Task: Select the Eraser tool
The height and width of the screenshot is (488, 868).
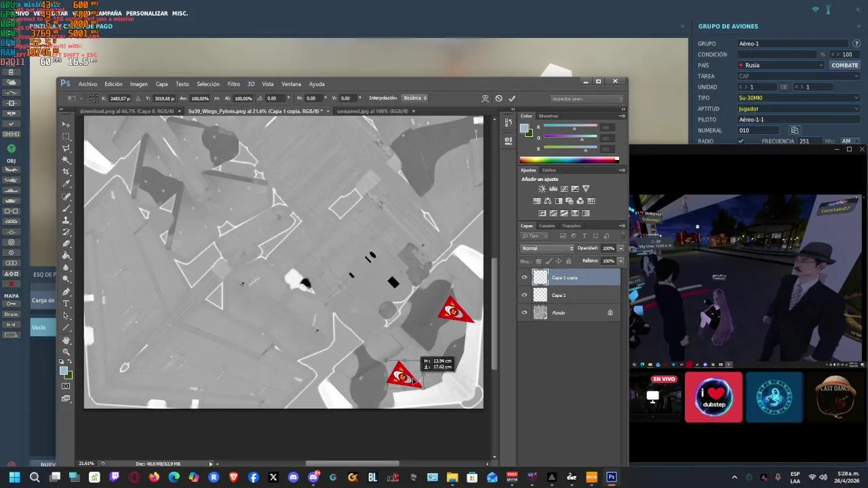Action: pos(66,243)
